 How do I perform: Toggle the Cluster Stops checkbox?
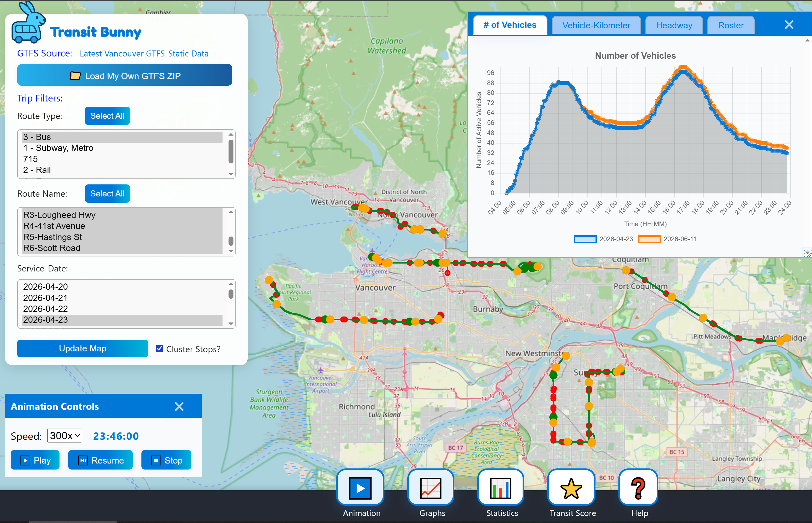159,348
